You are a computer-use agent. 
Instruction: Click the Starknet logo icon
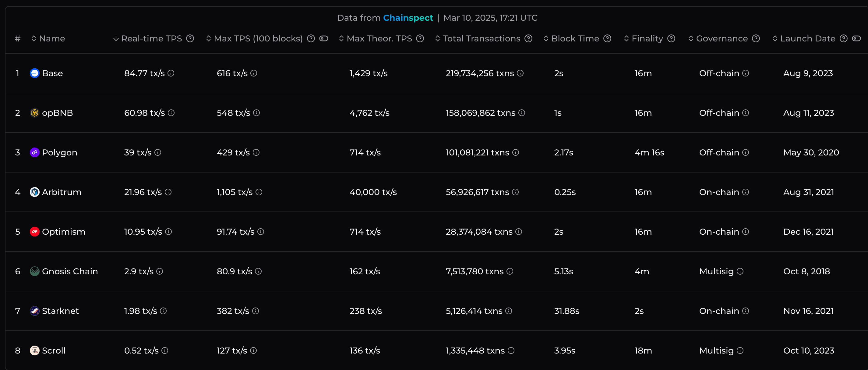coord(35,311)
